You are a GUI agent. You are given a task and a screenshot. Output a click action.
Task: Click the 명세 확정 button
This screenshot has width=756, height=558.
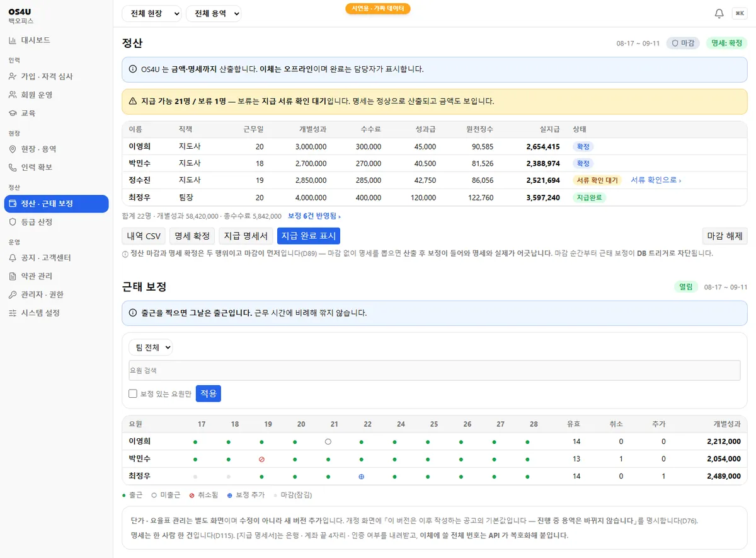[x=192, y=236]
